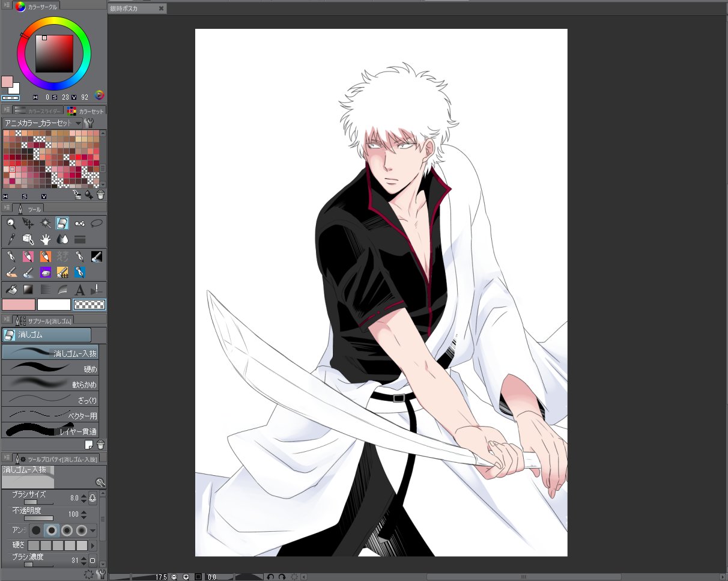Open color set edit wrench icon
Screen dimensions: 728x581
pyautogui.click(x=90, y=123)
